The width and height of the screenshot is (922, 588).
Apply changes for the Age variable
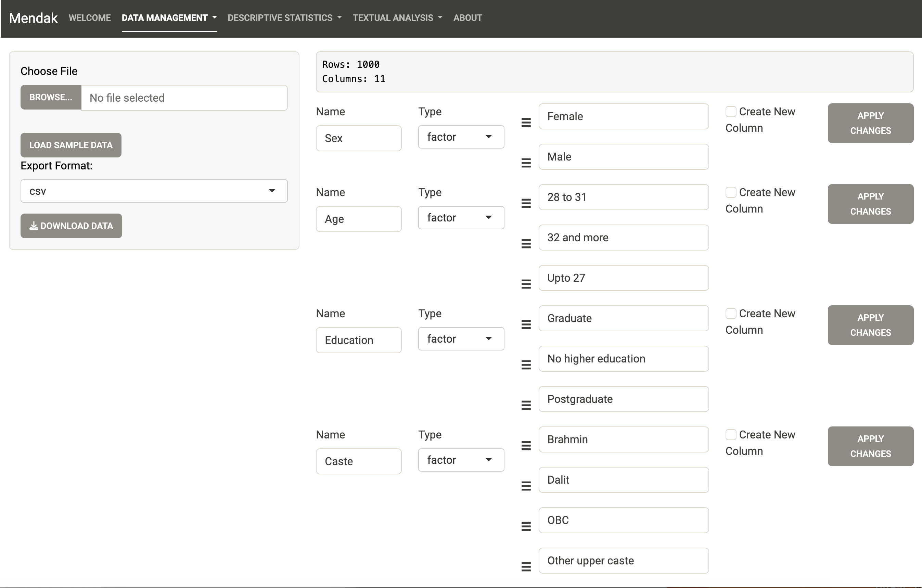870,204
